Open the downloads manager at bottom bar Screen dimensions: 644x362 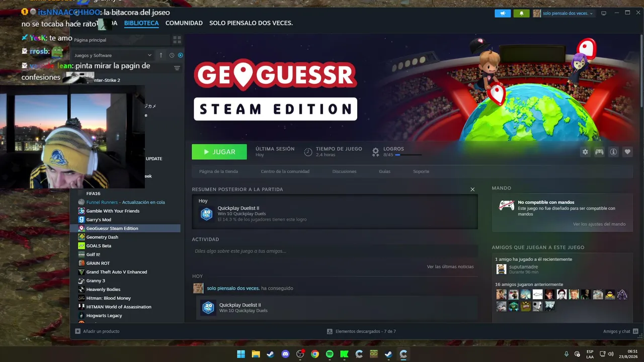coord(361,331)
